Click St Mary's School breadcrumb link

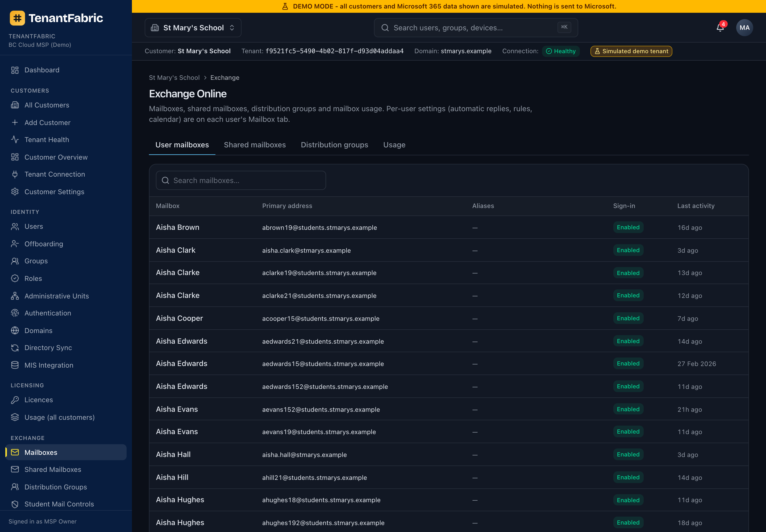pyautogui.click(x=174, y=78)
